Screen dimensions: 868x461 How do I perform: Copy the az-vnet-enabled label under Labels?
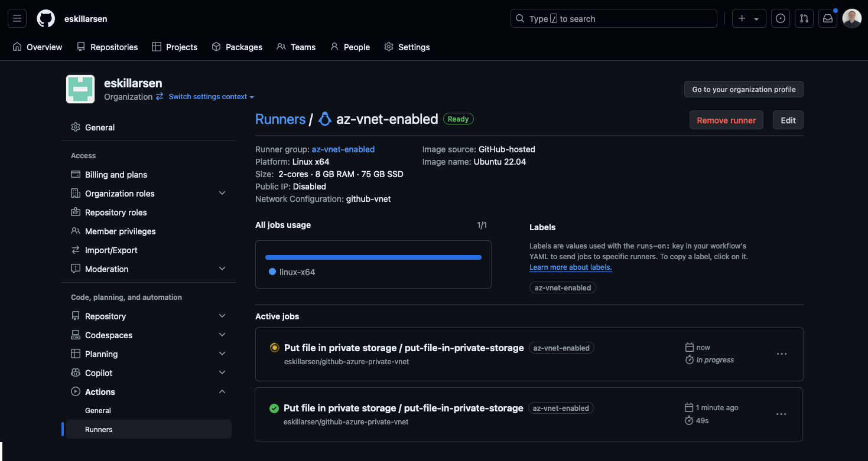pyautogui.click(x=563, y=288)
